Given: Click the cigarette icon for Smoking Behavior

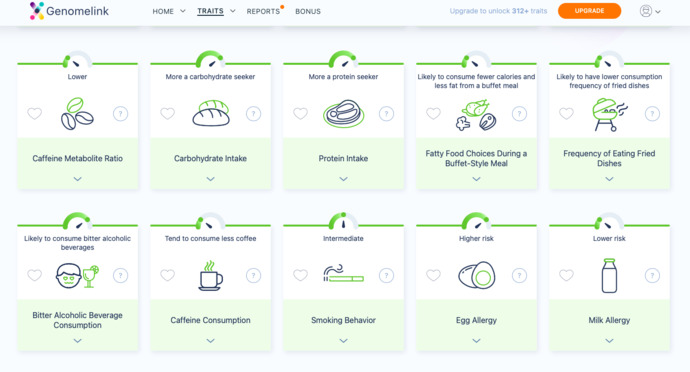Looking at the screenshot, I should 343,273.
